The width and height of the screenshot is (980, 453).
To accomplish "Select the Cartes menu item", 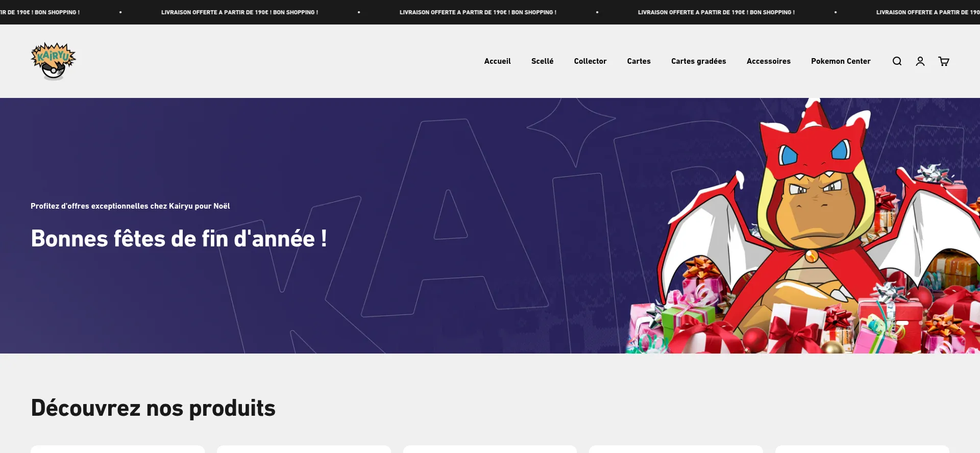I will 639,61.
